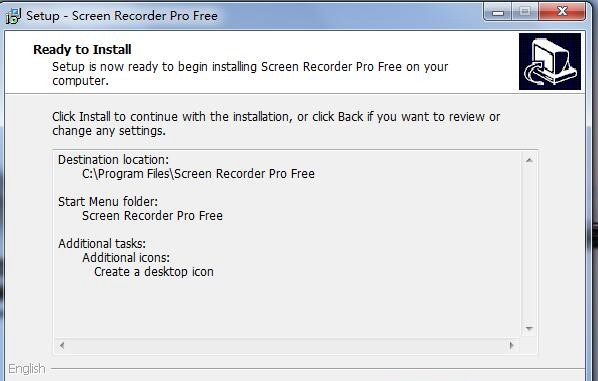Screen dimensions: 598x381
Task: Click the summary box scroll up arrow
Action: [529, 160]
